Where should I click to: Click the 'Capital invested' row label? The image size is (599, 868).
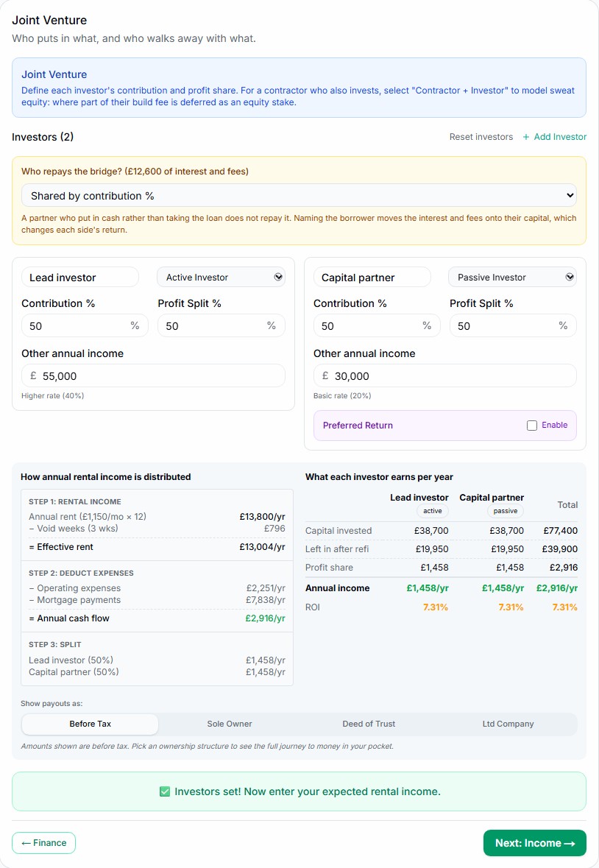tap(339, 530)
